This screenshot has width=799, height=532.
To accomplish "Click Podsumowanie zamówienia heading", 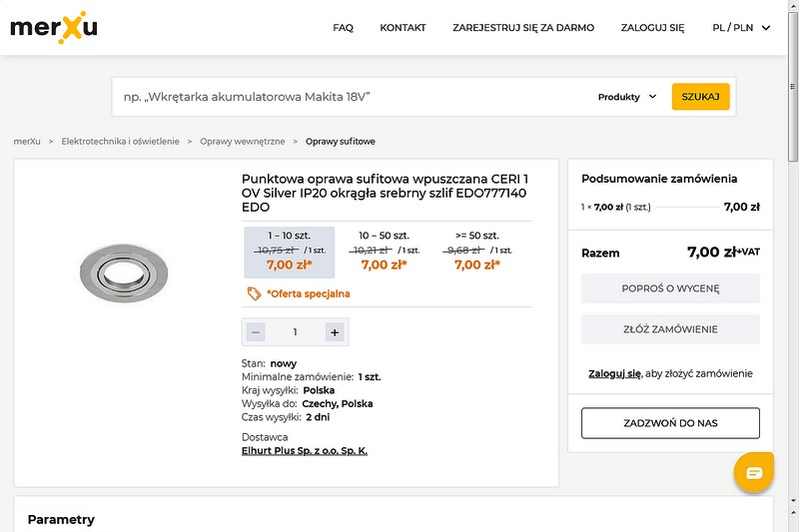I will [659, 179].
